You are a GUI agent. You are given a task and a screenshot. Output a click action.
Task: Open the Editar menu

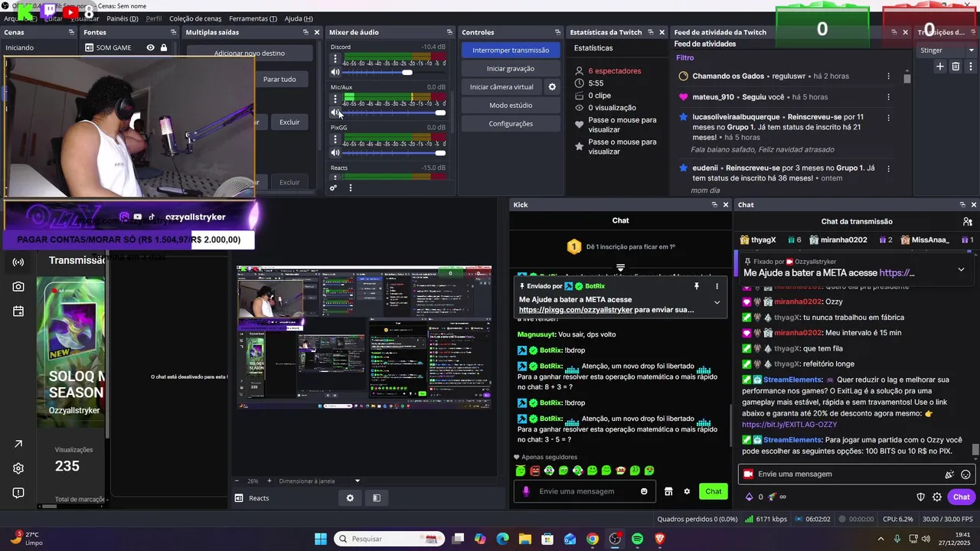pyautogui.click(x=54, y=18)
